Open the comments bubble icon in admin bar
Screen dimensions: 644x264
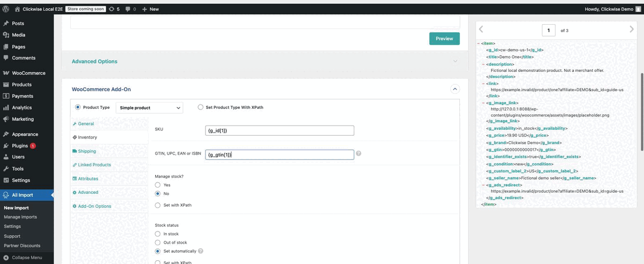tap(128, 9)
